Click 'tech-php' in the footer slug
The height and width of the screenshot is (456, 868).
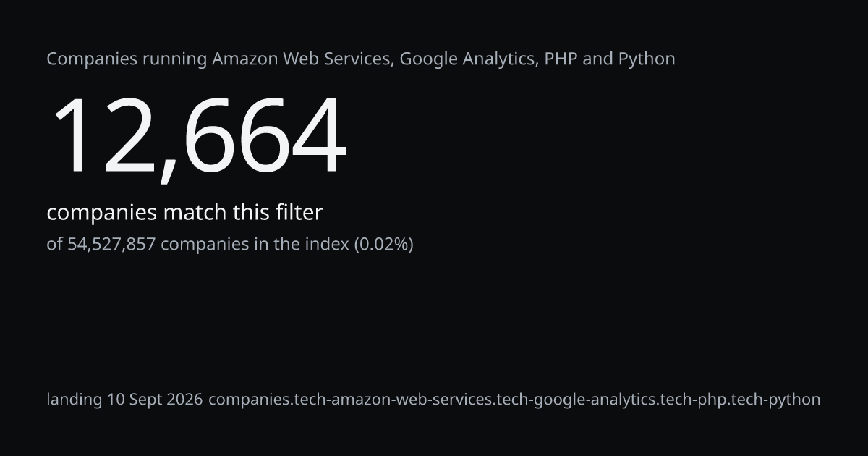(x=693, y=400)
